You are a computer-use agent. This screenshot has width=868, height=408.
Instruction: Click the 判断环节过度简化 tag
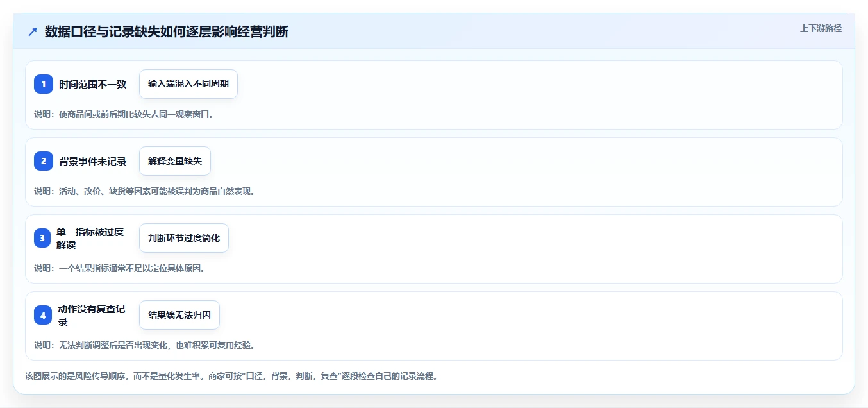184,238
